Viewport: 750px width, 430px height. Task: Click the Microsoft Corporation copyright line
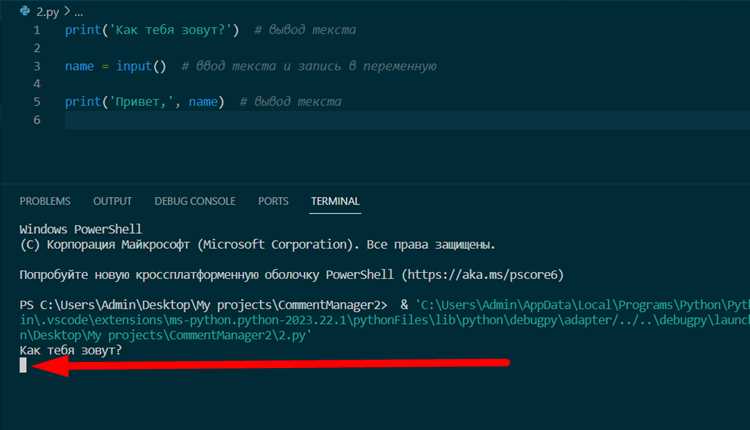coord(257,245)
